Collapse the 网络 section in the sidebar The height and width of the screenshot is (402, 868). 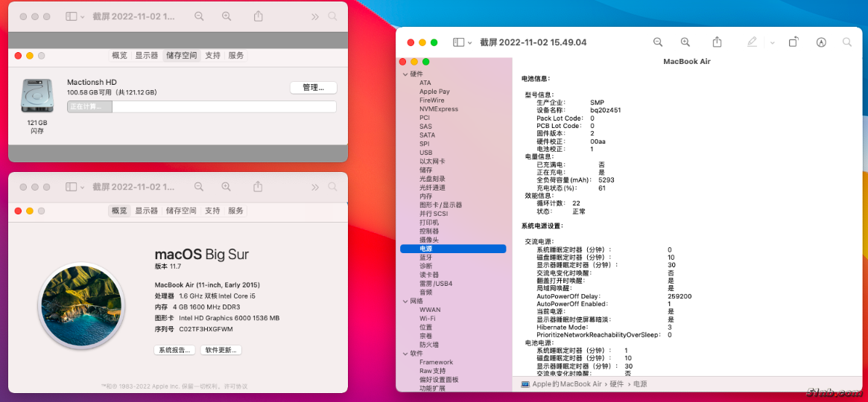point(405,301)
